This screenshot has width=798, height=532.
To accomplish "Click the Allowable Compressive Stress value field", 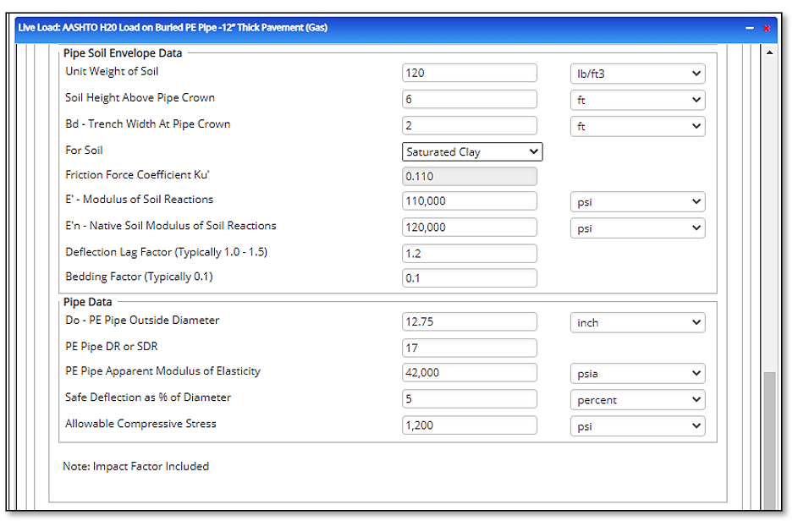I will coord(469,425).
